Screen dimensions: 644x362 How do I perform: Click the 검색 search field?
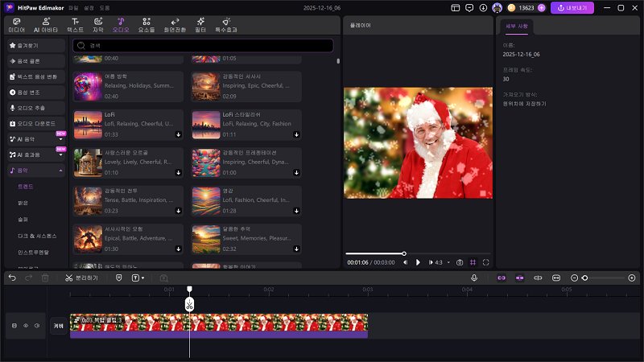(201, 46)
